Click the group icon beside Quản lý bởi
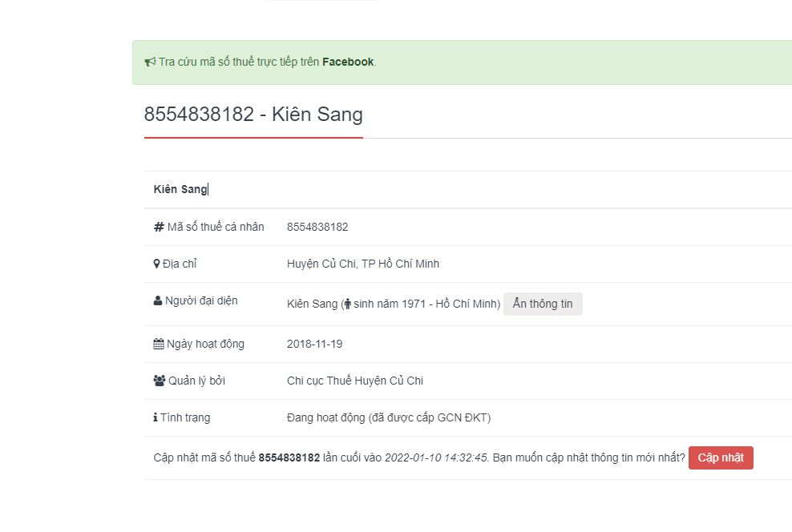The width and height of the screenshot is (792, 532). (159, 381)
